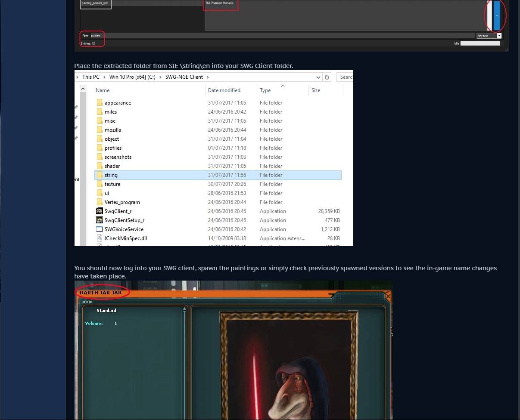Expand the 'Win 10 Pro [x64] (C:)' breadcrumb chevron
The height and width of the screenshot is (420, 520).
[159, 77]
